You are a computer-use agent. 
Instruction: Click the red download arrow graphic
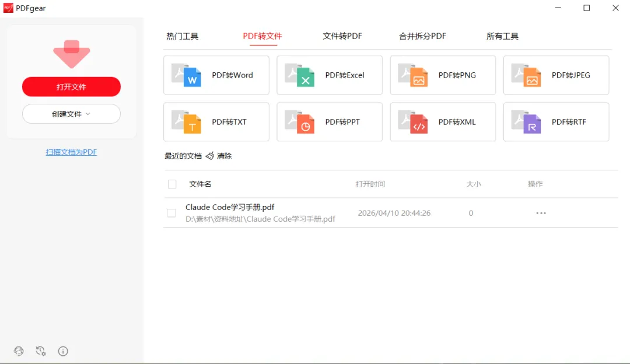72,54
